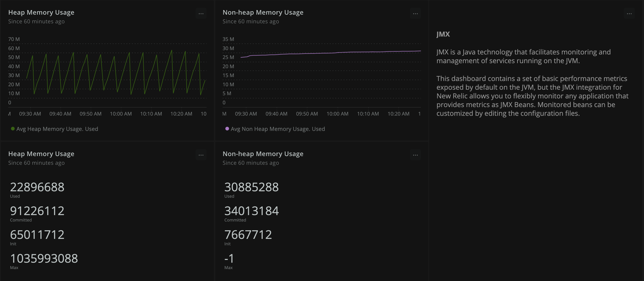
Task: Click non-heap Max value -1
Action: (229, 258)
